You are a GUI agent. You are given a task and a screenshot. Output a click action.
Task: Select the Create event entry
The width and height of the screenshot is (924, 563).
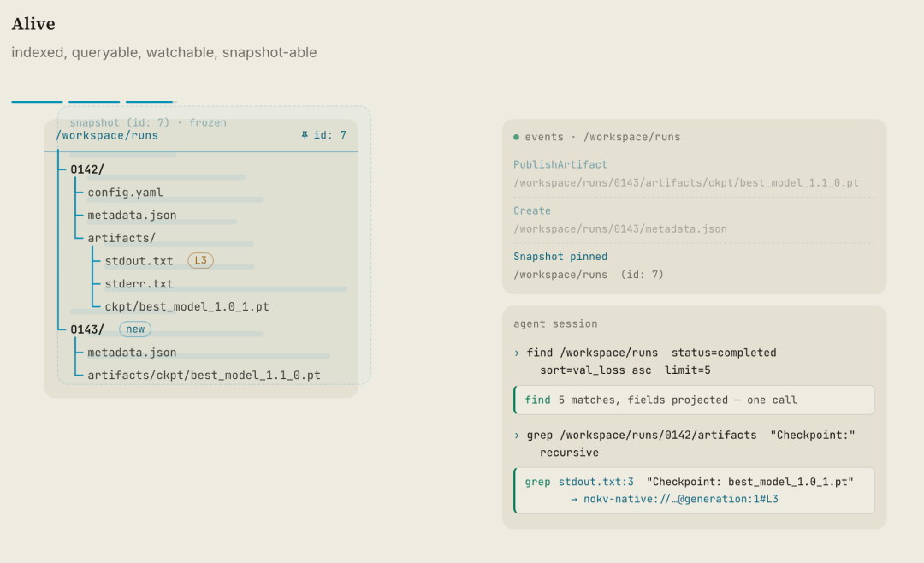pos(531,211)
